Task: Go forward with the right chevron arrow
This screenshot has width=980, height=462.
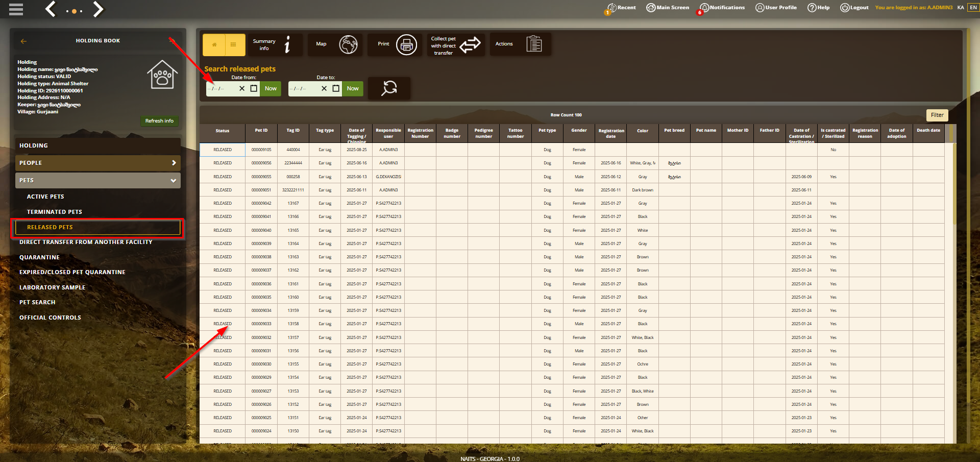Action: [x=98, y=9]
